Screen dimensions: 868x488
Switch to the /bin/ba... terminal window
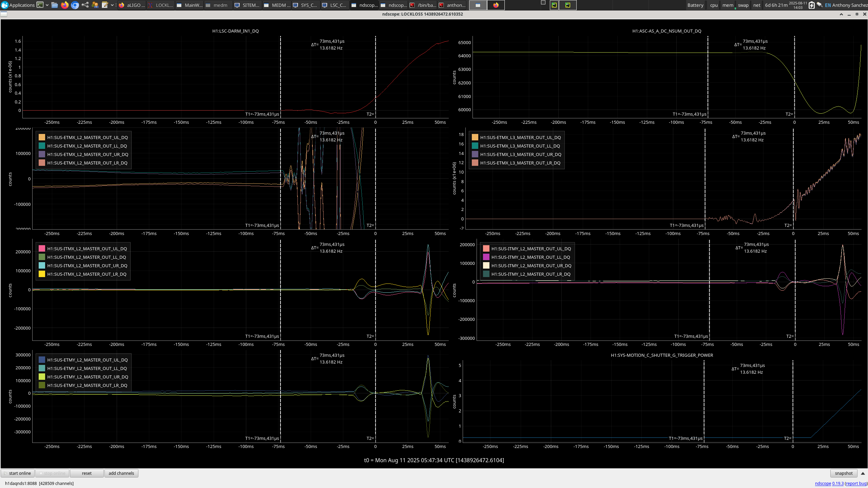point(423,5)
